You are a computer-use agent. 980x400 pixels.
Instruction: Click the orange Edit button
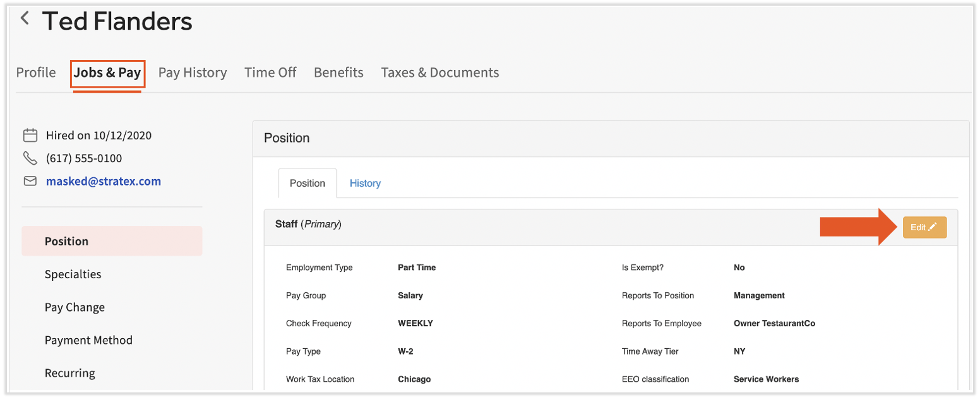tap(924, 227)
